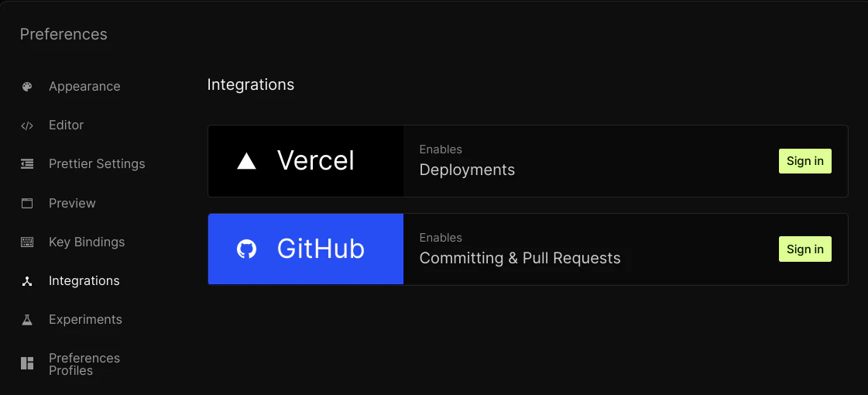Select Key Bindings from the sidebar

(87, 242)
